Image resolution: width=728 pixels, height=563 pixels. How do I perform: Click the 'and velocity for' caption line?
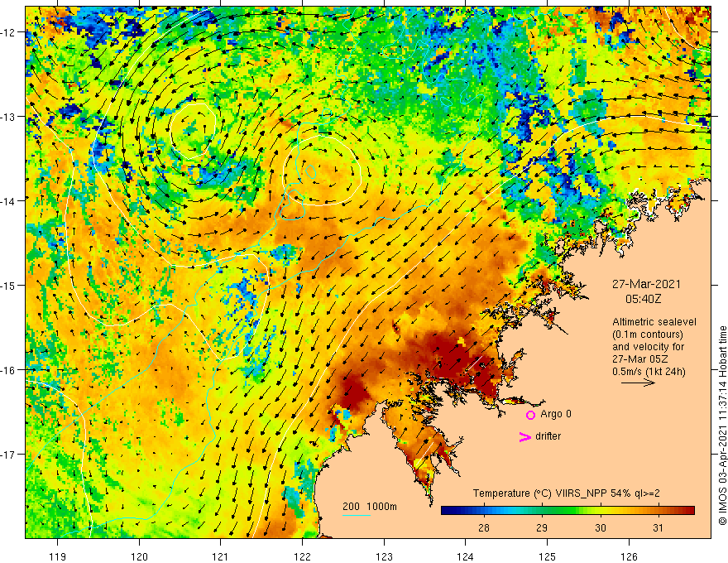[x=648, y=347]
